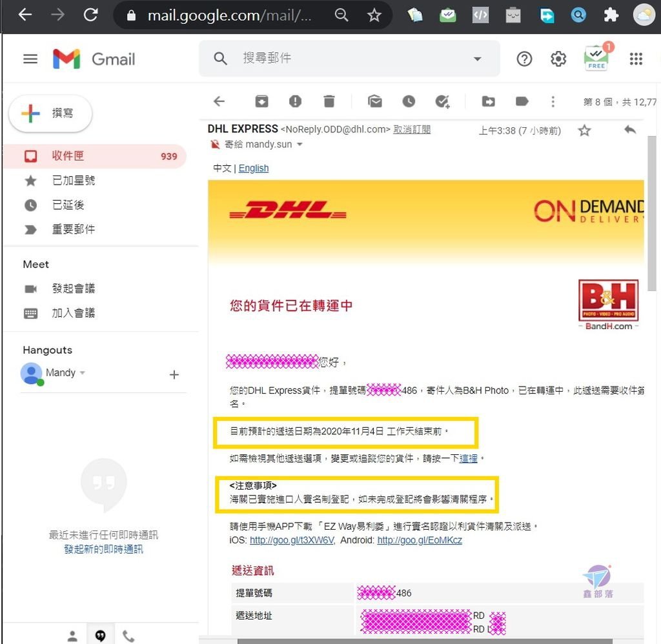Open Gmail main menu hamburger
Viewport: 661px width, 644px height.
[x=30, y=59]
